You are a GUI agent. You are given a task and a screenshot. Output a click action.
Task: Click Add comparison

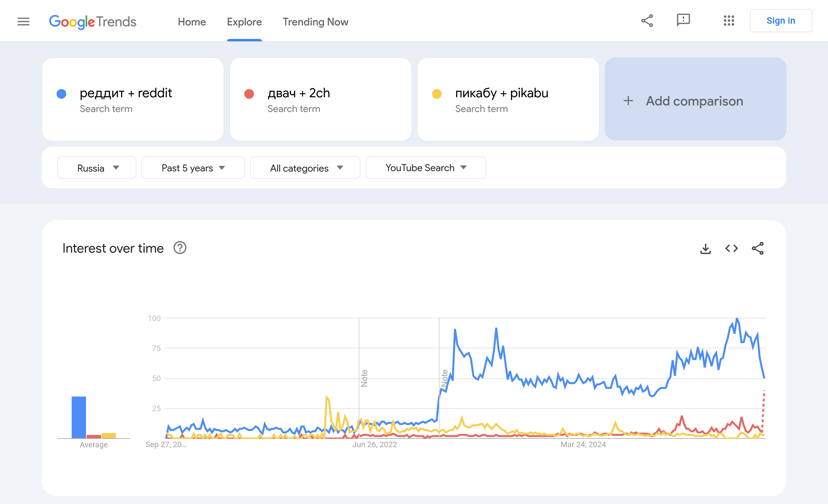pos(695,101)
